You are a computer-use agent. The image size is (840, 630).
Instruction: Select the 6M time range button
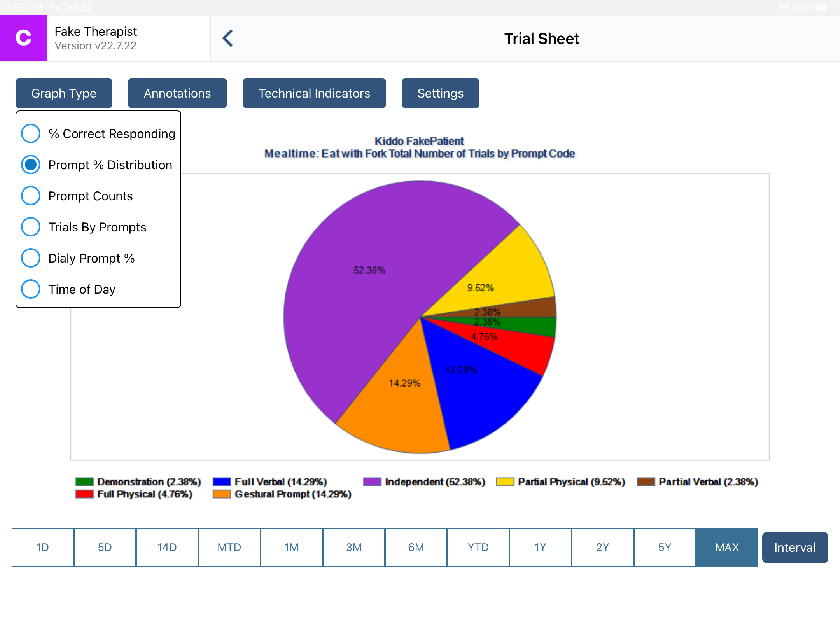tap(416, 547)
